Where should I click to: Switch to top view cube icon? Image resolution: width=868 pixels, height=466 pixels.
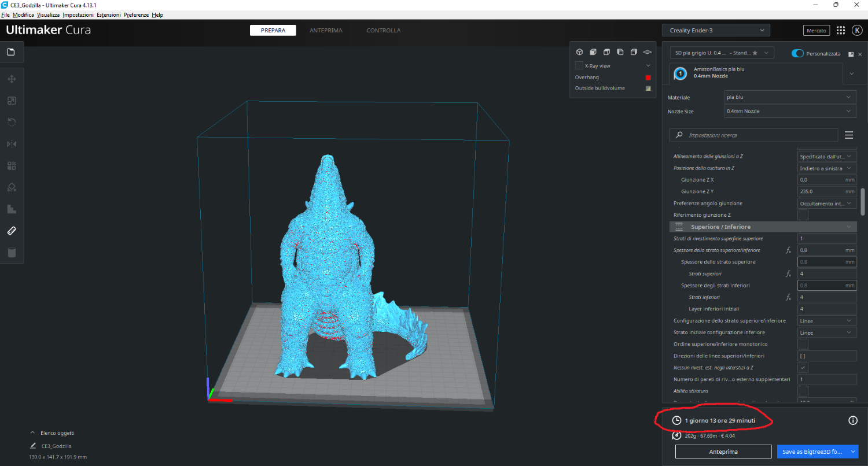606,52
